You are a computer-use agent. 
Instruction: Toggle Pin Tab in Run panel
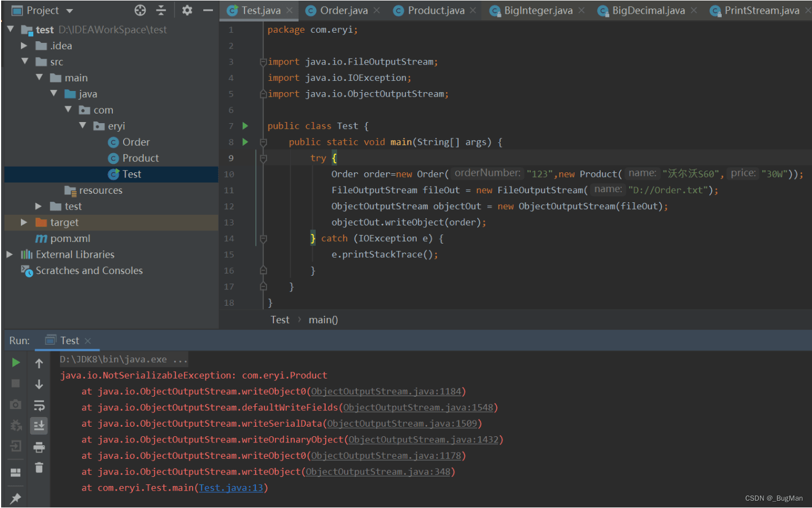tap(16, 498)
